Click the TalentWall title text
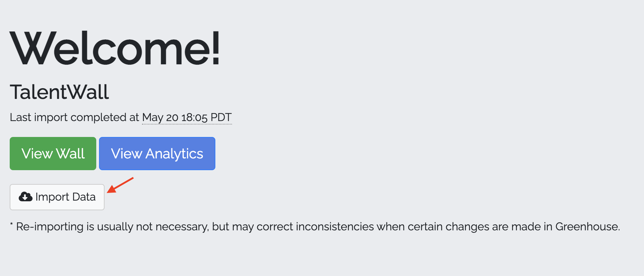Viewport: 644px width, 276px height. pos(59,92)
